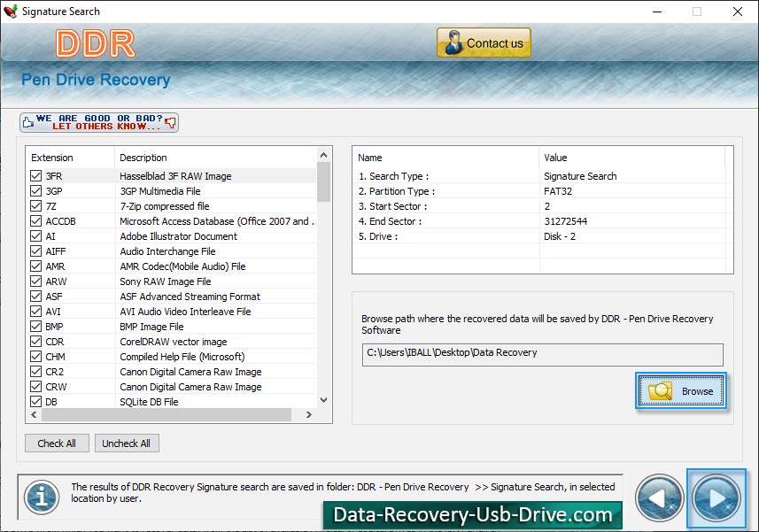Uncheck the BMP extension checkbox

click(35, 327)
